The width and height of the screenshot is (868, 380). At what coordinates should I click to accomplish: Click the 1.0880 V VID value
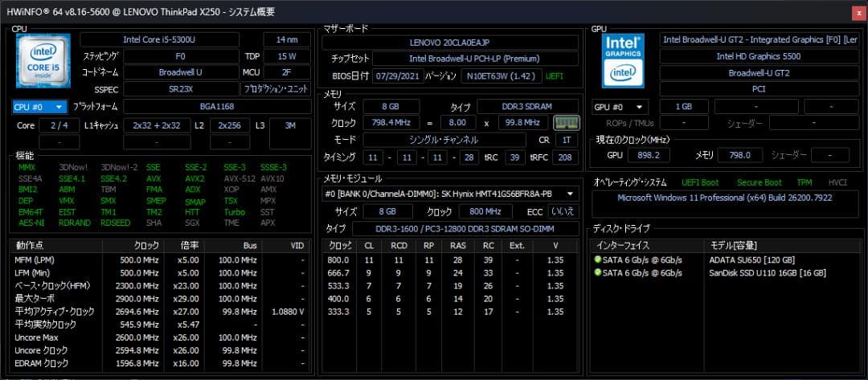[288, 312]
